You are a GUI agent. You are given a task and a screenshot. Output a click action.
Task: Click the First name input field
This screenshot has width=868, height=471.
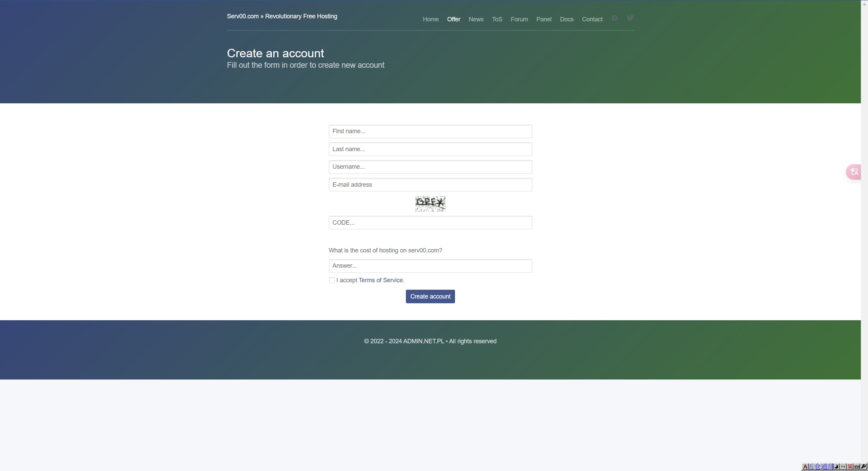pos(430,131)
